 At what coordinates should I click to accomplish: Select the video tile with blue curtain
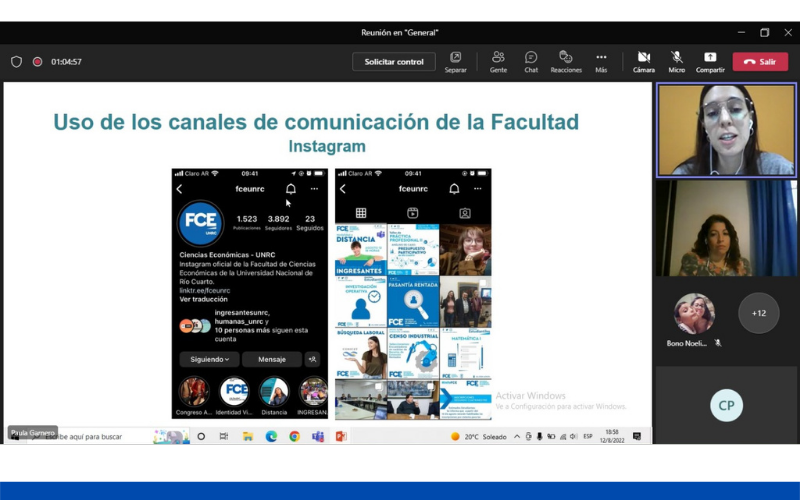click(726, 228)
